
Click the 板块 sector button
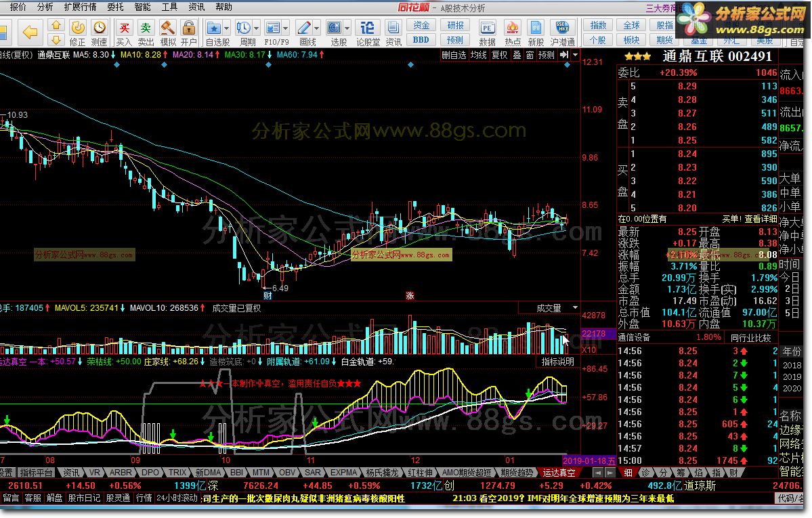pyautogui.click(x=631, y=40)
